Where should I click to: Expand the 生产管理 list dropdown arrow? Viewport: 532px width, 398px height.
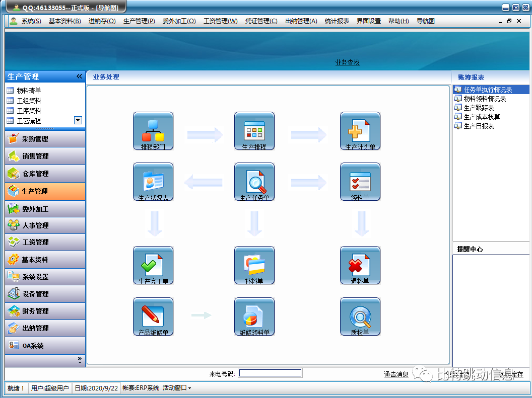[78, 120]
